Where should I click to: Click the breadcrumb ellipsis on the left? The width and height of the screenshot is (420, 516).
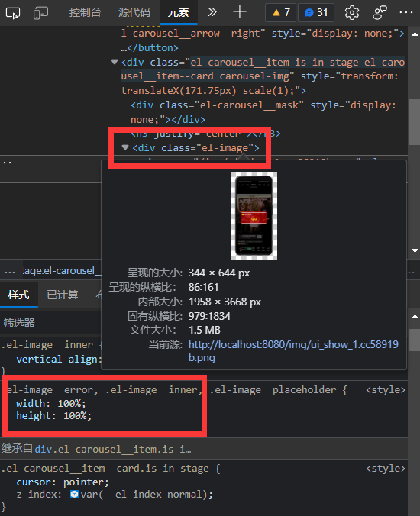coord(9,271)
